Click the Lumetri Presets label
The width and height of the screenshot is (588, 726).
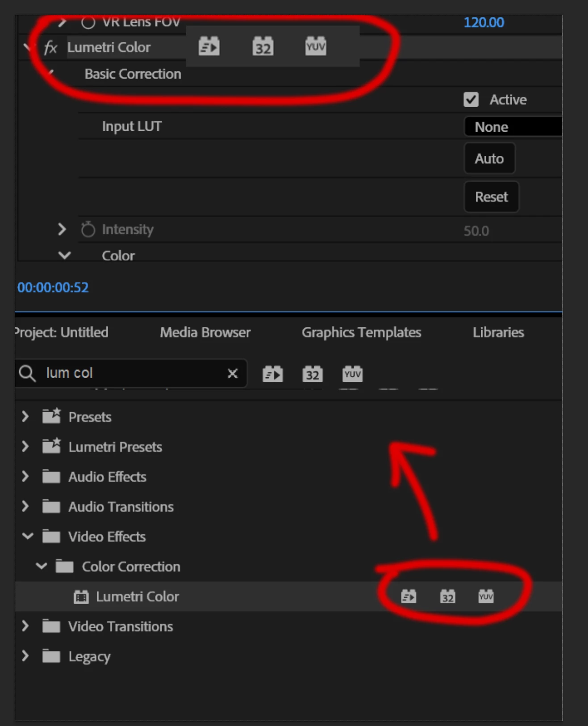click(x=115, y=447)
